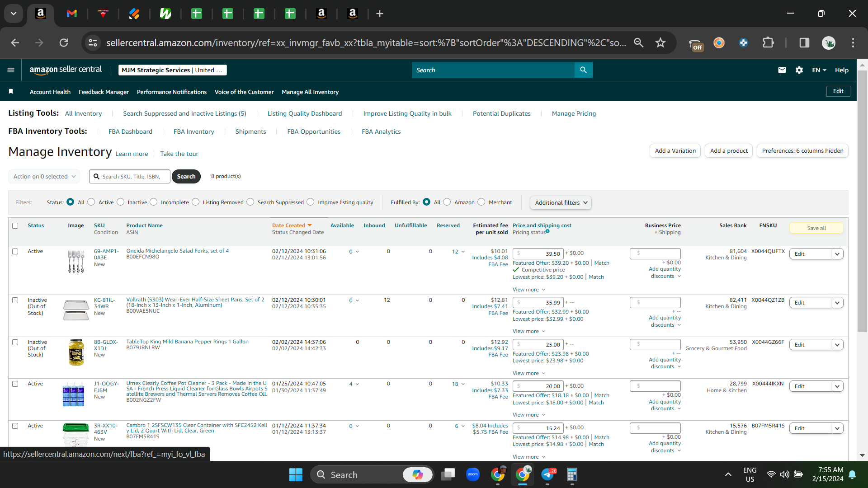
Task: Check the TableTop King Banana Pepper row checkbox
Action: pos(15,342)
